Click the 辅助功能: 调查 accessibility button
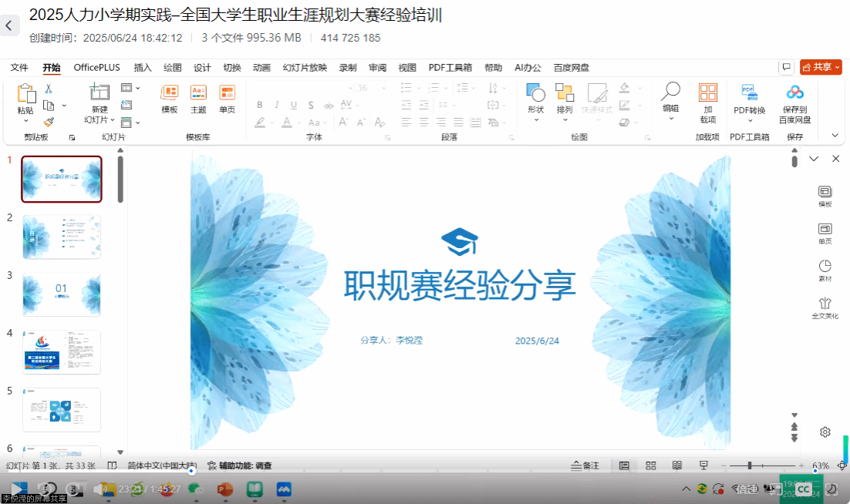The height and width of the screenshot is (504, 850). point(239,465)
